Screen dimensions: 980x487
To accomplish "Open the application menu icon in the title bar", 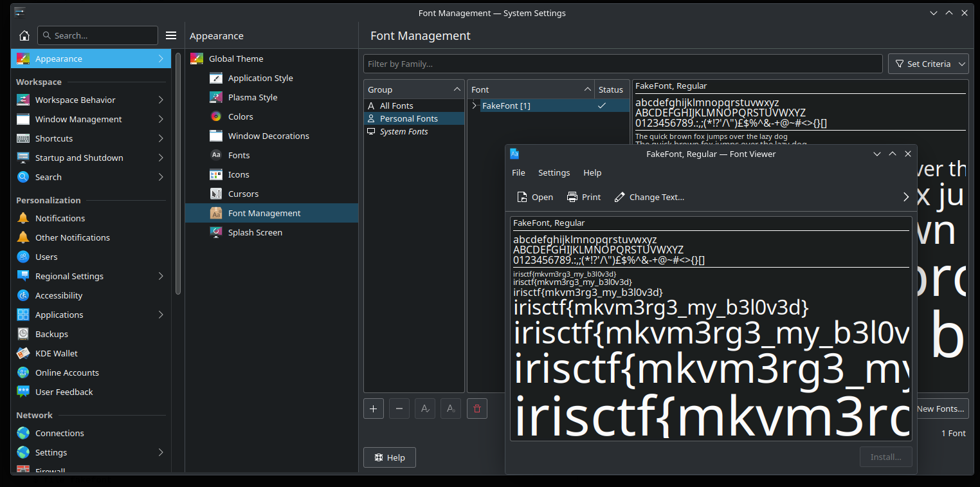I will coord(20,12).
